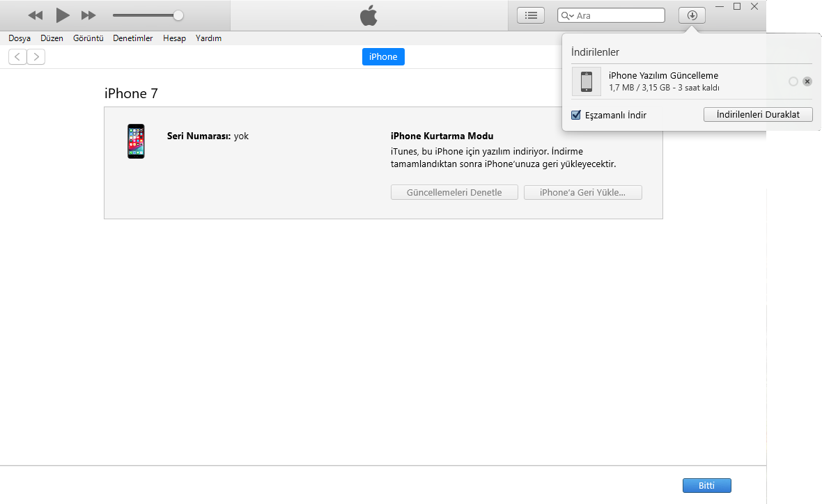Image resolution: width=822 pixels, height=504 pixels.
Task: Go back with the left chevron
Action: [x=18, y=56]
